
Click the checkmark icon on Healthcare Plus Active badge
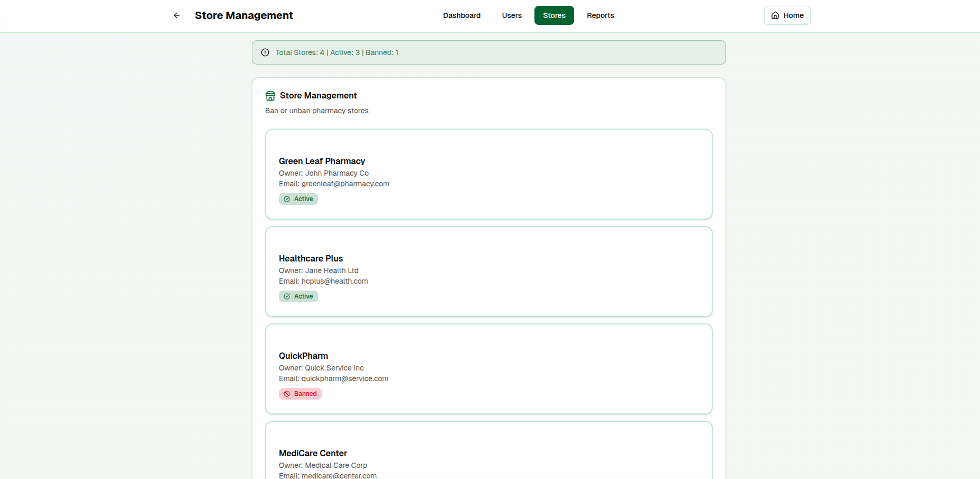click(286, 296)
